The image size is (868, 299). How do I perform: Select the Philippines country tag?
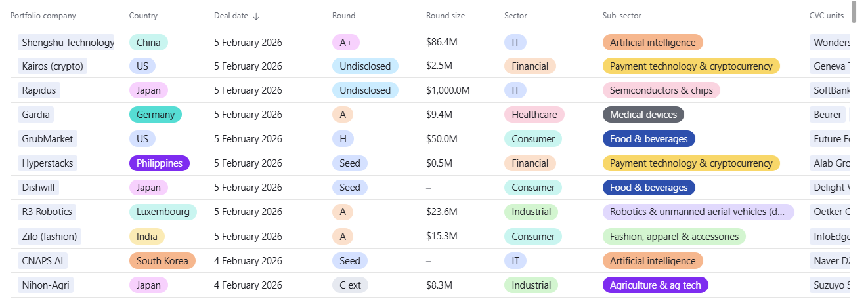pyautogui.click(x=160, y=163)
